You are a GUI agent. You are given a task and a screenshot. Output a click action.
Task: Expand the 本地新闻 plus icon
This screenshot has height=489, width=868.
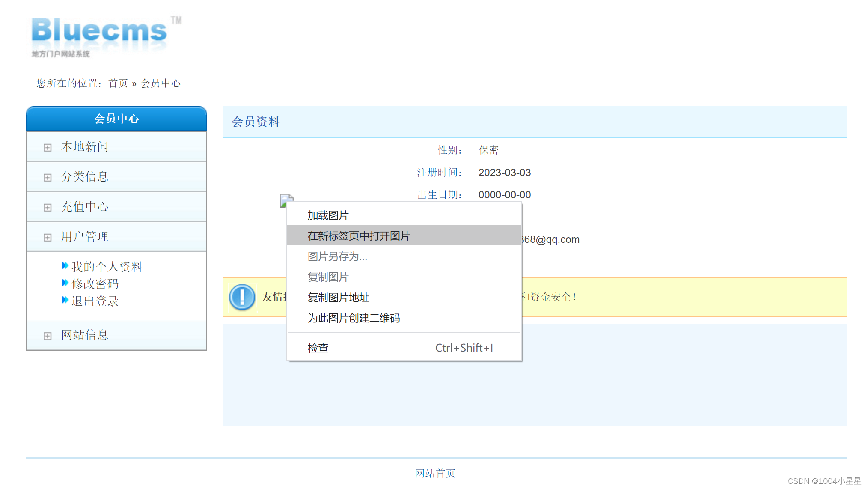click(x=48, y=147)
